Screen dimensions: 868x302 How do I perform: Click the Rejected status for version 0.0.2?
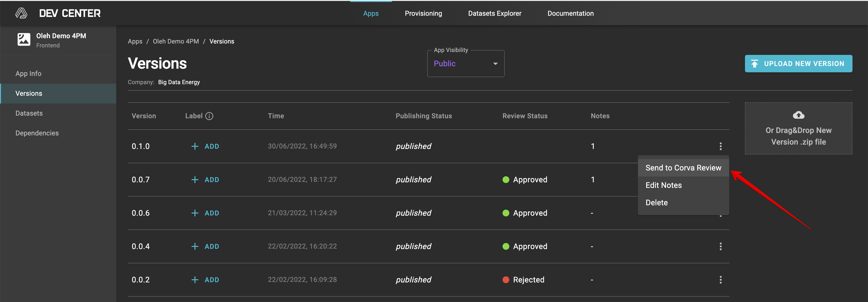tap(523, 280)
